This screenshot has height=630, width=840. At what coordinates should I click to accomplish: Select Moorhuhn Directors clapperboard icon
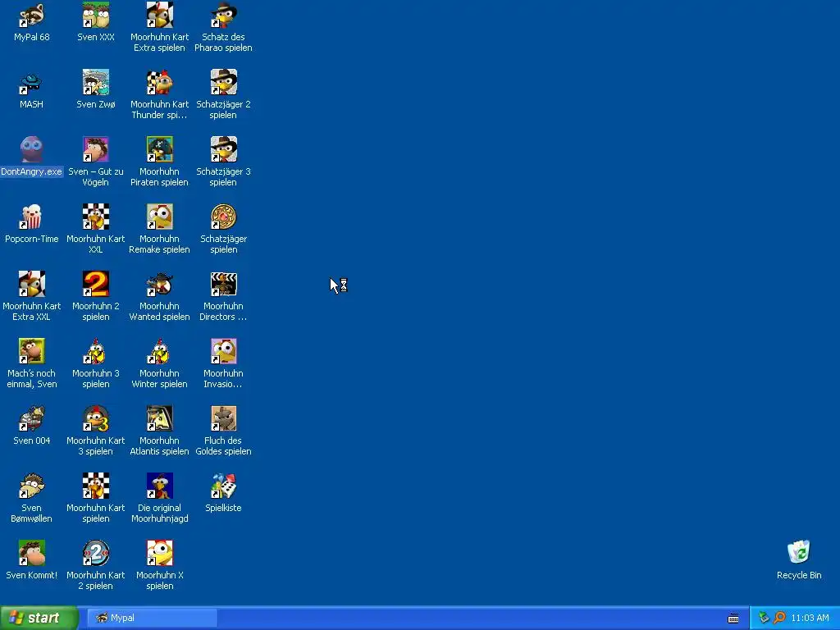point(223,284)
